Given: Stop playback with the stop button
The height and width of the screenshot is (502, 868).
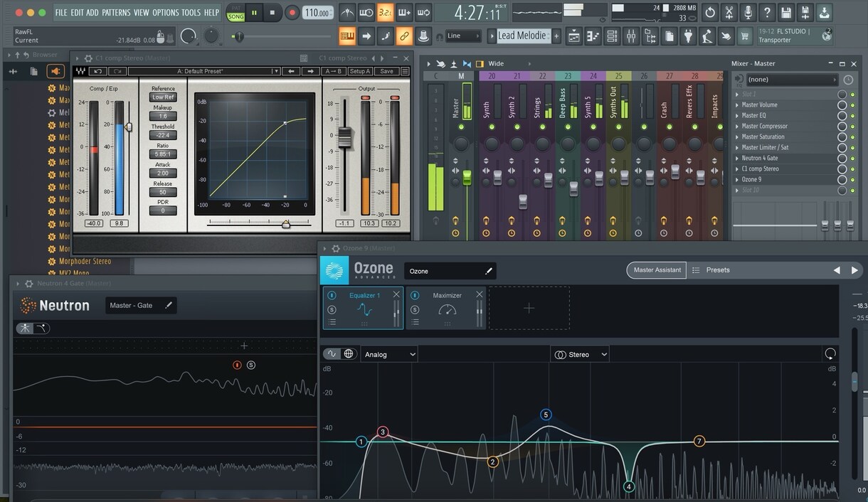Looking at the screenshot, I should pyautogui.click(x=272, y=12).
